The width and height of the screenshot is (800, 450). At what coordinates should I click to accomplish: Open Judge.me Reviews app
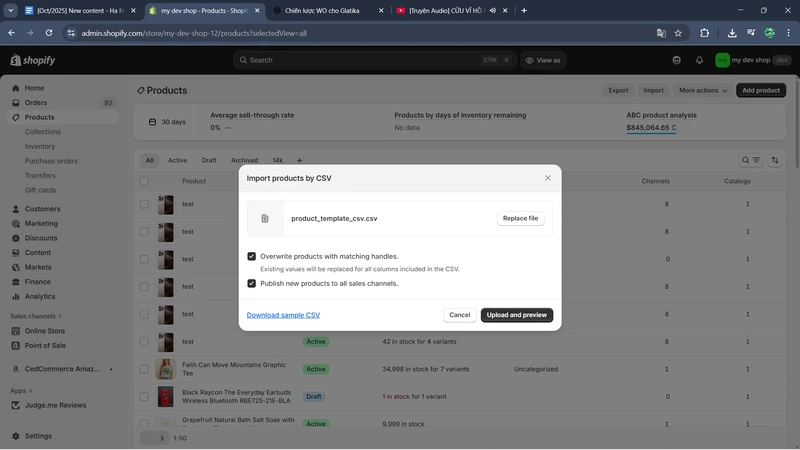point(55,405)
